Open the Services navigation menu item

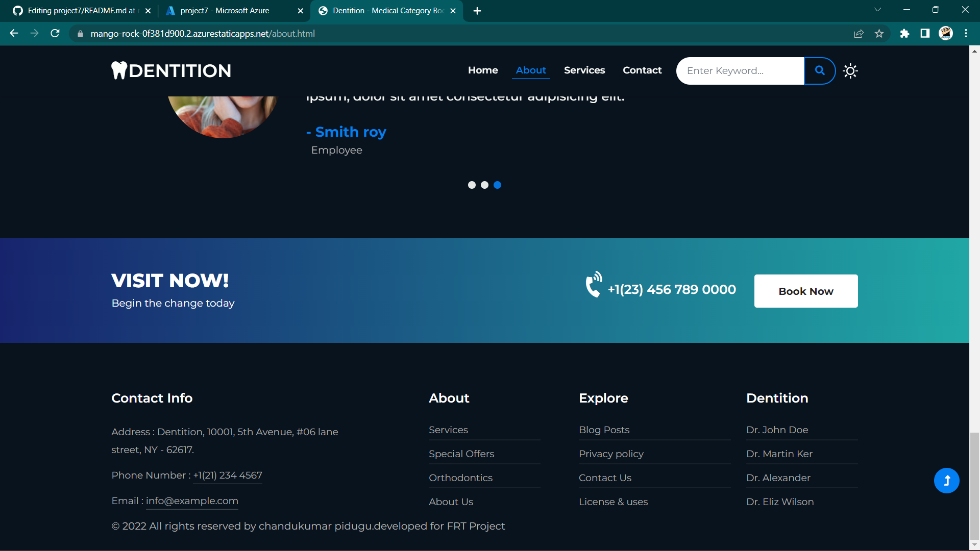coord(584,70)
